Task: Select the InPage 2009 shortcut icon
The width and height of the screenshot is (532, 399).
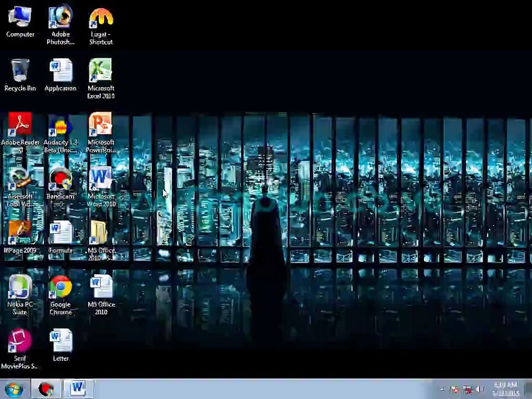Action: click(x=20, y=237)
